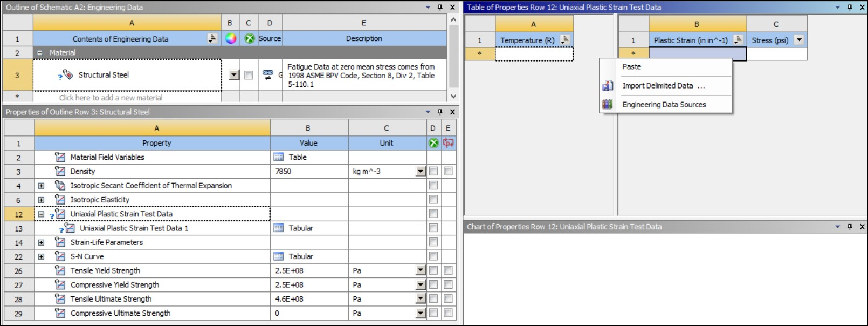Collapse Uniaxial Plastic Strain Test Data row
This screenshot has height=326, width=868.
pos(41,214)
